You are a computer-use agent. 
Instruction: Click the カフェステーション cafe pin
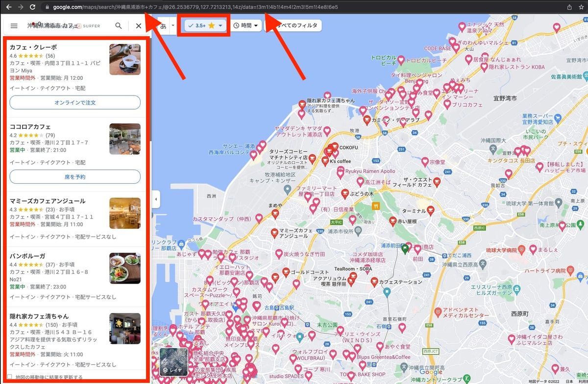pyautogui.click(x=374, y=281)
